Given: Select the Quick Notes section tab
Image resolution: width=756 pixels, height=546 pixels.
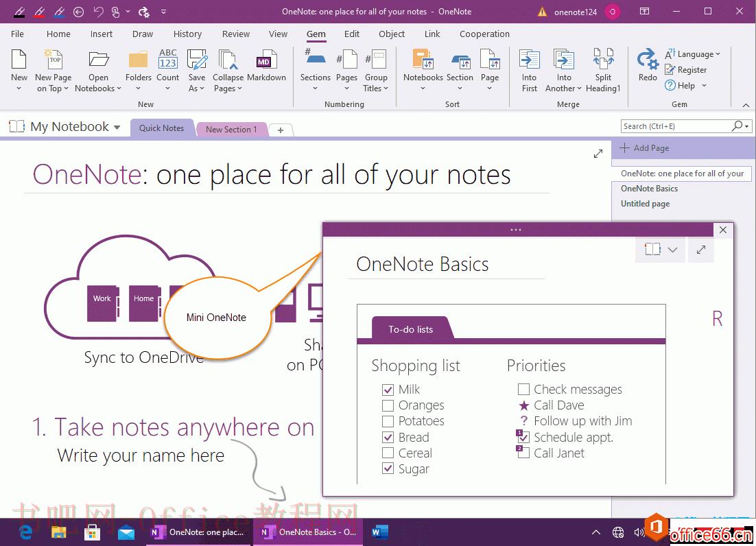Looking at the screenshot, I should pos(161,128).
